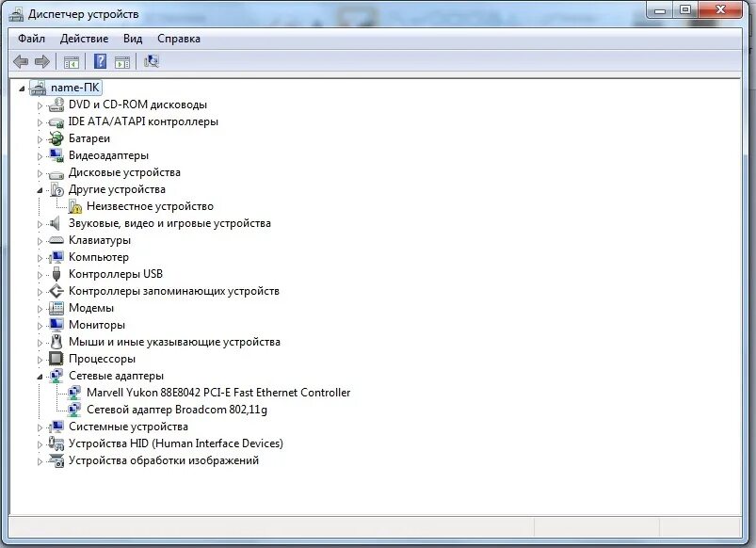Click the Контроллеры запоминающих устройств icon
The width and height of the screenshot is (756, 548).
(x=56, y=291)
